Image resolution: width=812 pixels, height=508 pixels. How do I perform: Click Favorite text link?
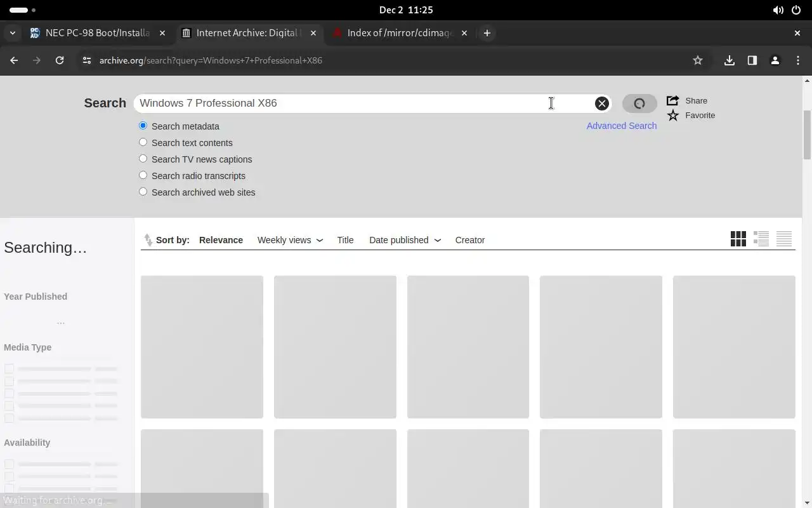pyautogui.click(x=700, y=115)
